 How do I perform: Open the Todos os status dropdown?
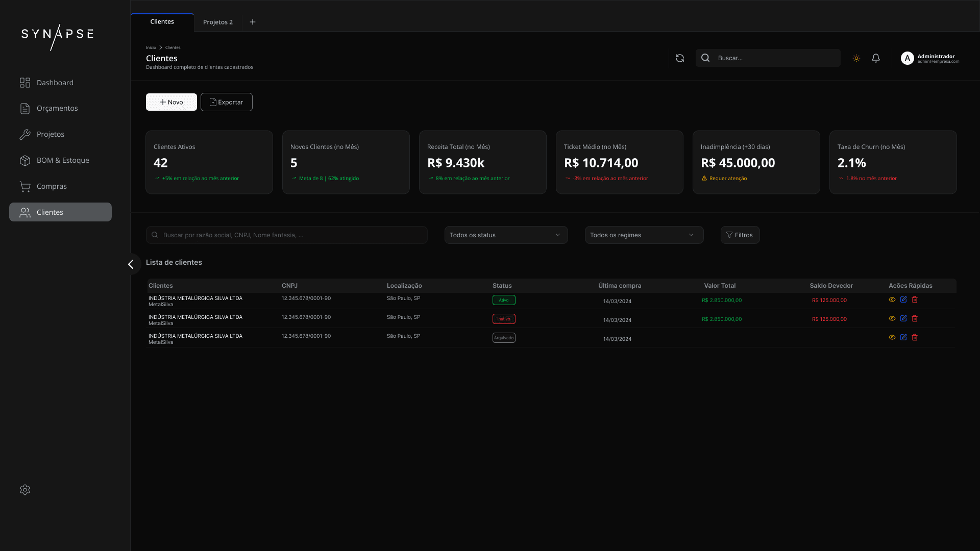click(506, 235)
